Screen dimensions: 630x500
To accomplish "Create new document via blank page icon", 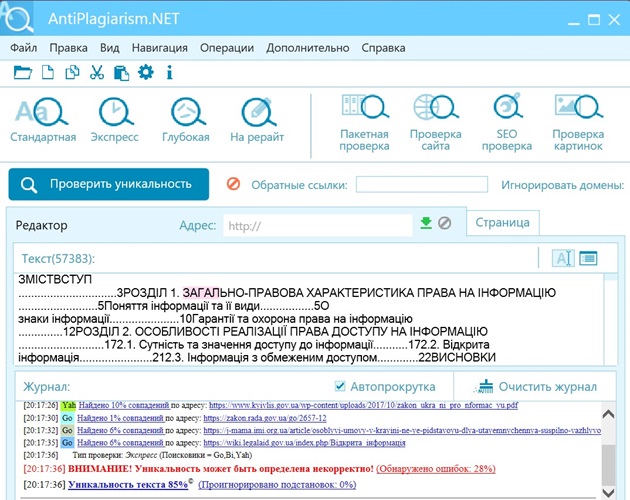I will [x=48, y=73].
